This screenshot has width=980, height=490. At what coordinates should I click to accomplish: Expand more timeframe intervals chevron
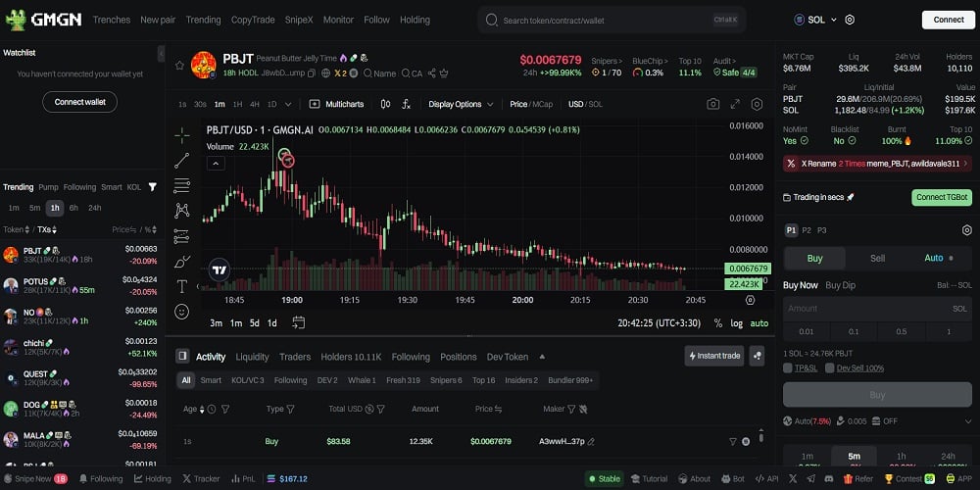pos(288,105)
